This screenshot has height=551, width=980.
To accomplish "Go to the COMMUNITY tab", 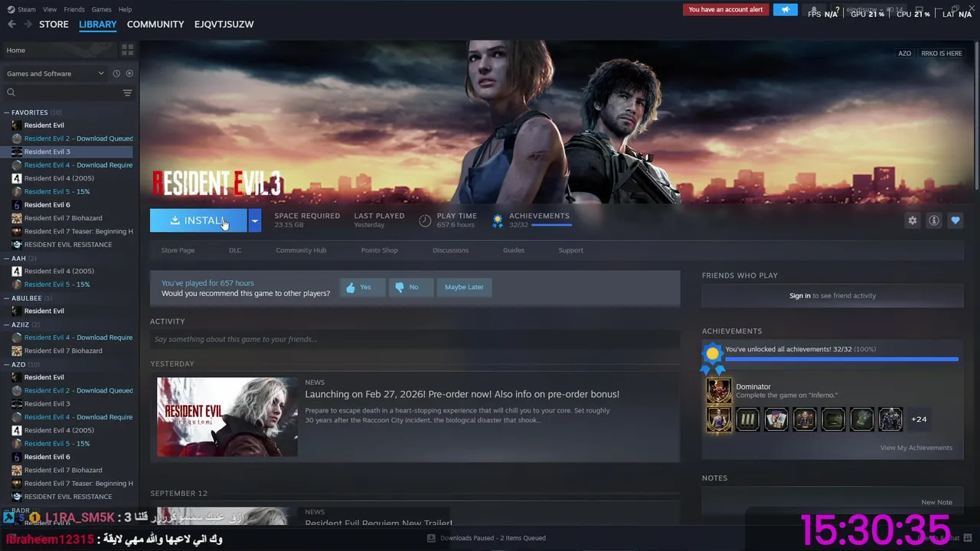I will (155, 24).
